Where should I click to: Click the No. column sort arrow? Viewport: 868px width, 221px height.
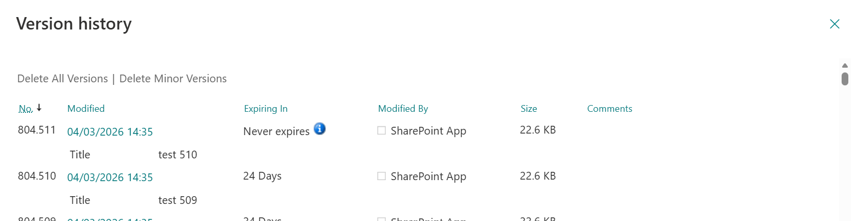point(39,108)
